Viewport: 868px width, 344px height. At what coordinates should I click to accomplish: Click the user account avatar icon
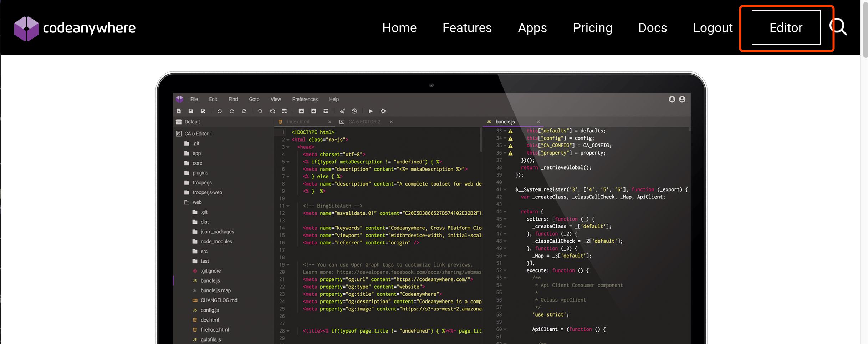pyautogui.click(x=682, y=99)
